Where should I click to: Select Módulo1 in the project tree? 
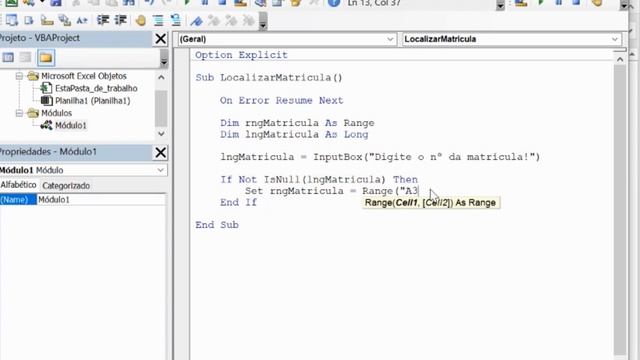coord(71,125)
